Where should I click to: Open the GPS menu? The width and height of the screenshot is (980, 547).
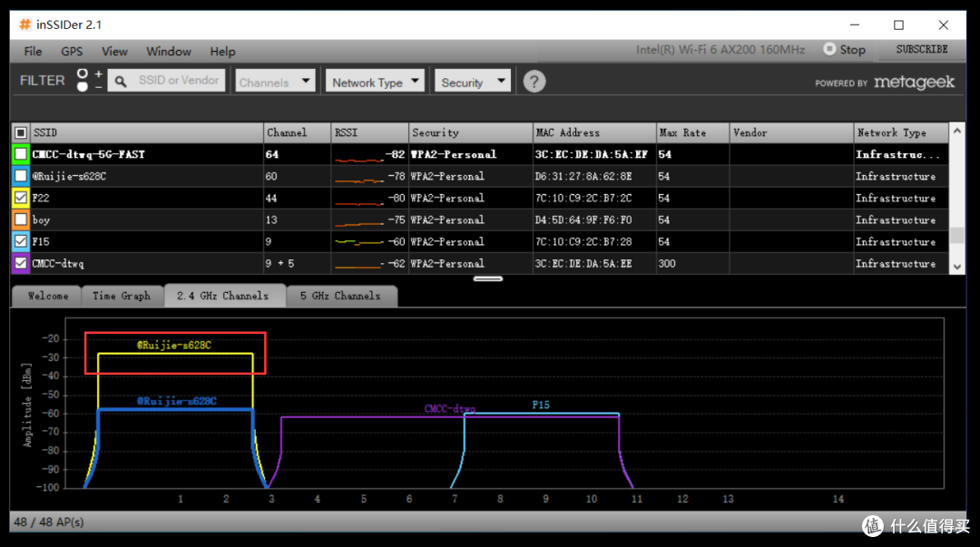(72, 52)
